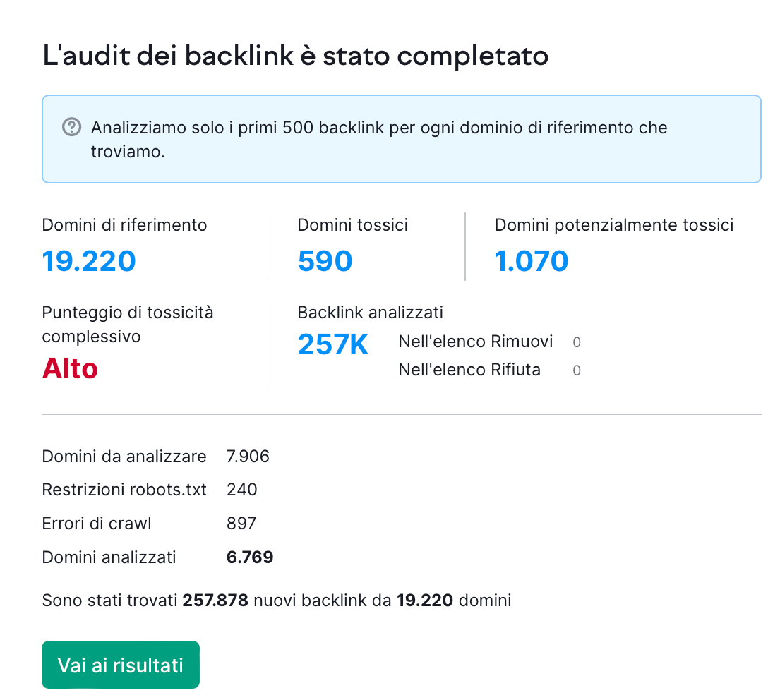
Task: Click the Domini tossici label
Action: tap(353, 225)
